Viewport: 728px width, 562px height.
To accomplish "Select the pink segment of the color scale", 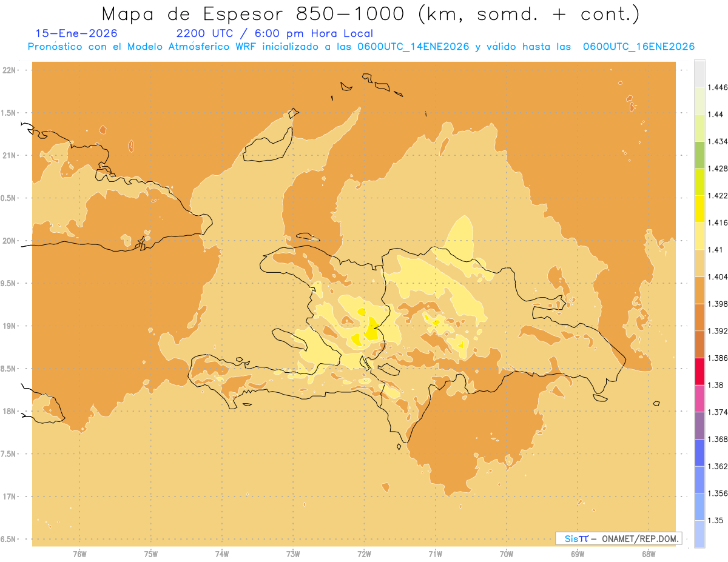I will (x=699, y=399).
